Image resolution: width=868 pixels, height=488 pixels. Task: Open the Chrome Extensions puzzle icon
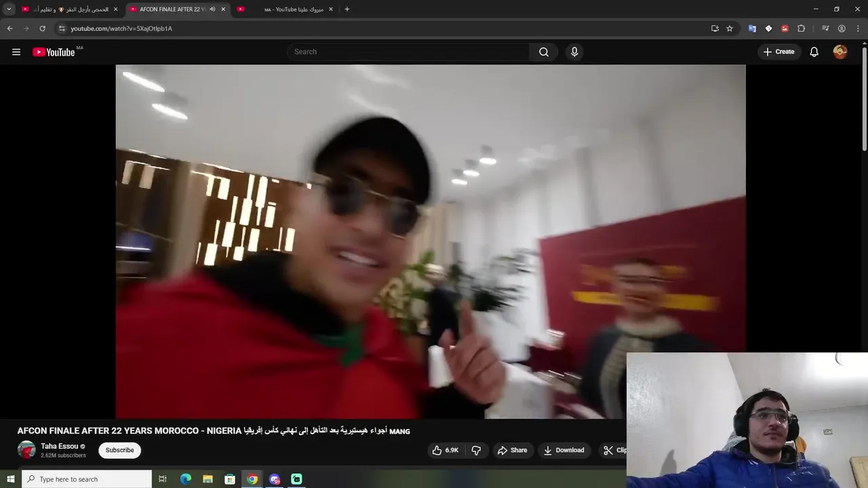pyautogui.click(x=801, y=28)
